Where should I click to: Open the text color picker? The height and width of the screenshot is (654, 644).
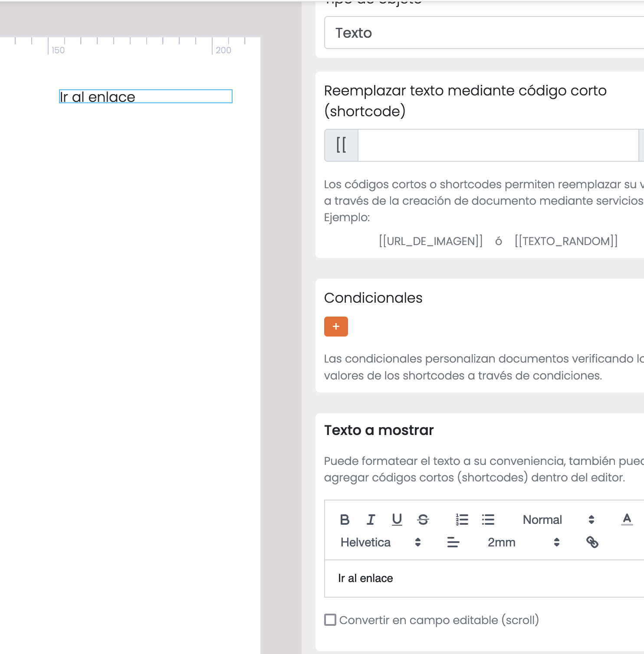coord(627,520)
